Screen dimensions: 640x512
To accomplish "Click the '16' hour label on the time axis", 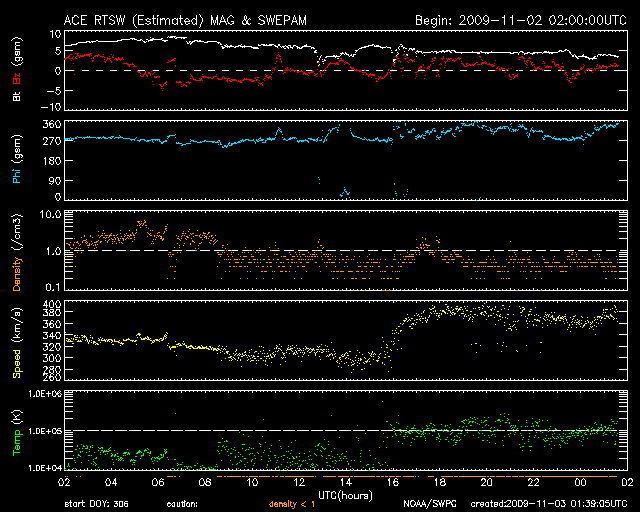I will 393,483.
